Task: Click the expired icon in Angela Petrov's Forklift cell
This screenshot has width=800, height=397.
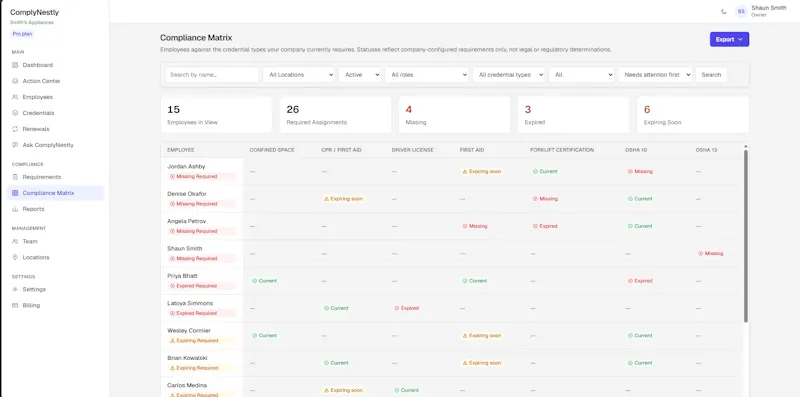Action: [x=535, y=226]
